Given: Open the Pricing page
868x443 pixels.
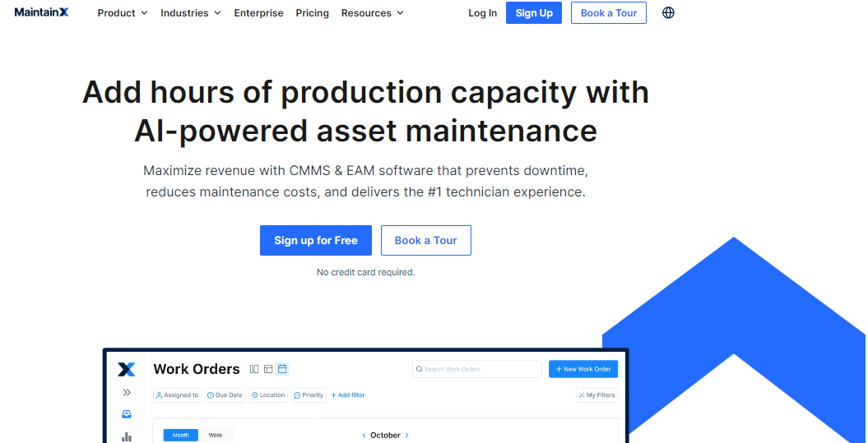Looking at the screenshot, I should (312, 12).
